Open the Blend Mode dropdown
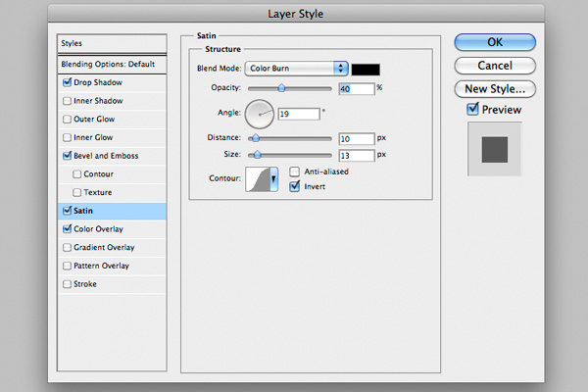This screenshot has width=588, height=392. tap(297, 69)
